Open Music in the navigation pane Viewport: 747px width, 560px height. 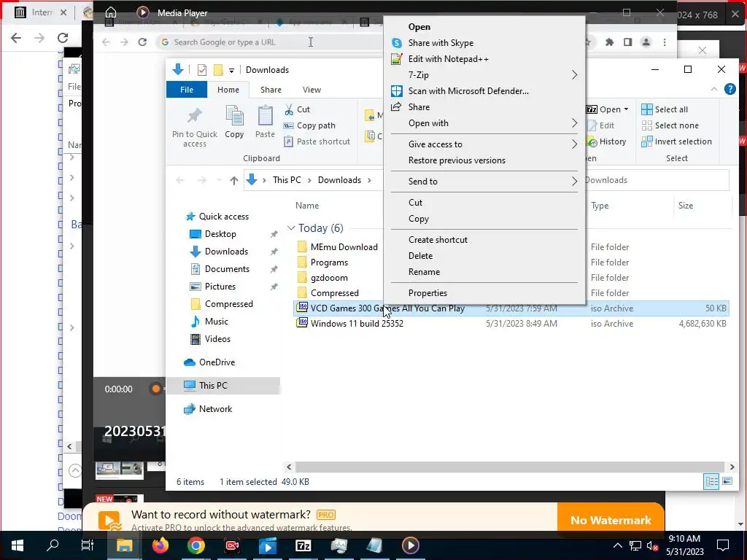pyautogui.click(x=216, y=322)
